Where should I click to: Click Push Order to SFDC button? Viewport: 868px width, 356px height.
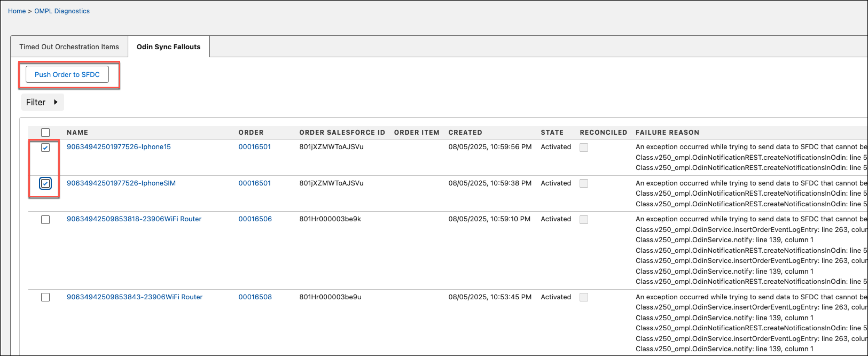pyautogui.click(x=67, y=75)
